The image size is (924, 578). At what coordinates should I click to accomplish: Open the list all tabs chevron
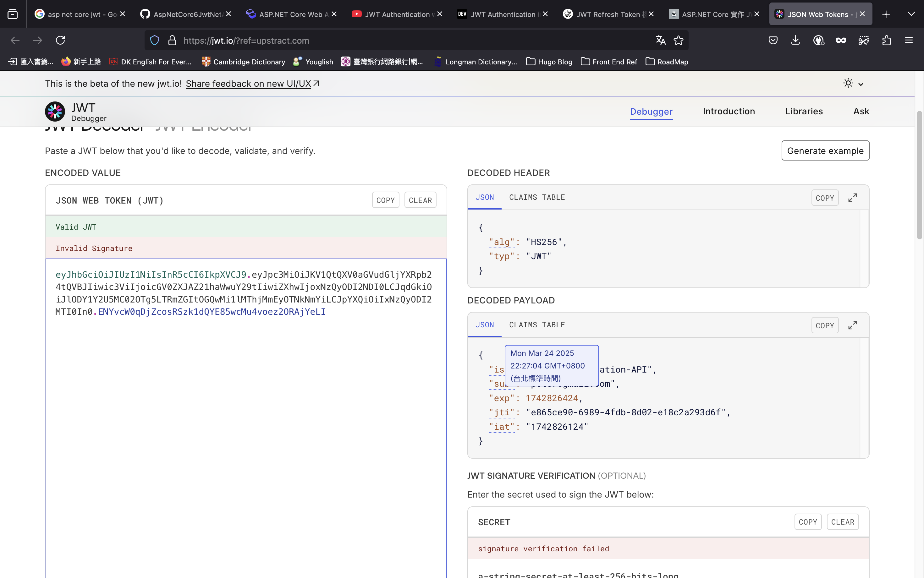[x=911, y=14]
